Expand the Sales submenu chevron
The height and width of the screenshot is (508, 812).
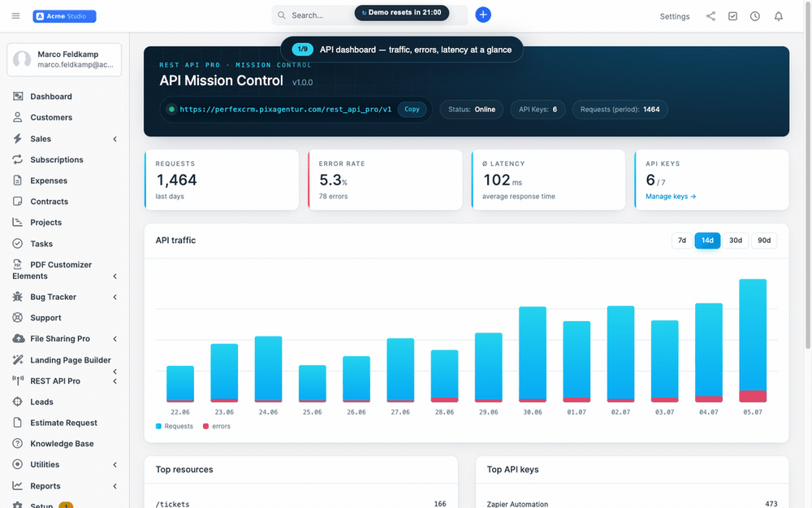pos(115,139)
